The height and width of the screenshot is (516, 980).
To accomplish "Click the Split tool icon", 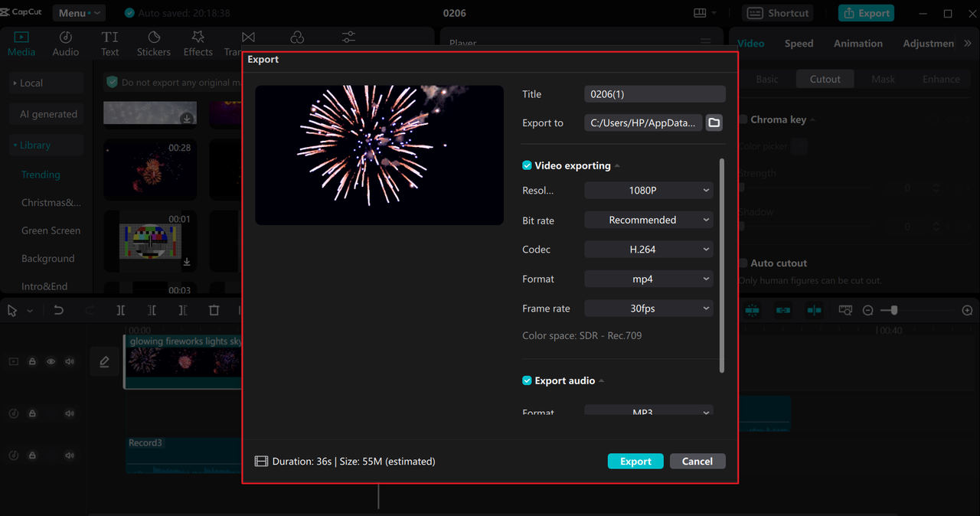I will tap(121, 310).
